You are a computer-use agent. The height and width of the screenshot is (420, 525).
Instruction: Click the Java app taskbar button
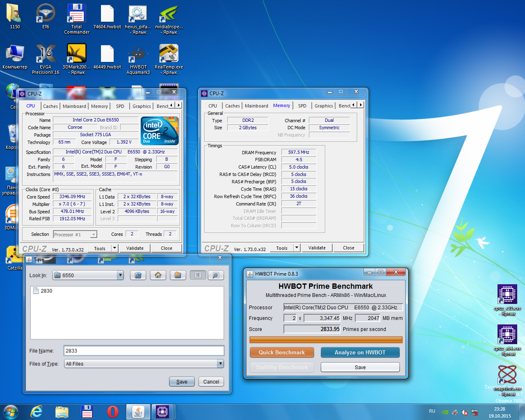tap(138, 411)
